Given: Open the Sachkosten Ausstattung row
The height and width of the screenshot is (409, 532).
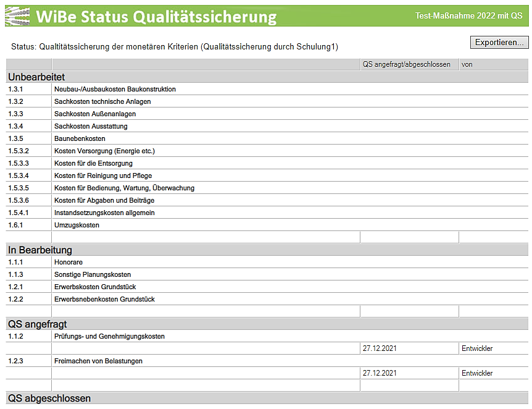Looking at the screenshot, I should tap(91, 126).
